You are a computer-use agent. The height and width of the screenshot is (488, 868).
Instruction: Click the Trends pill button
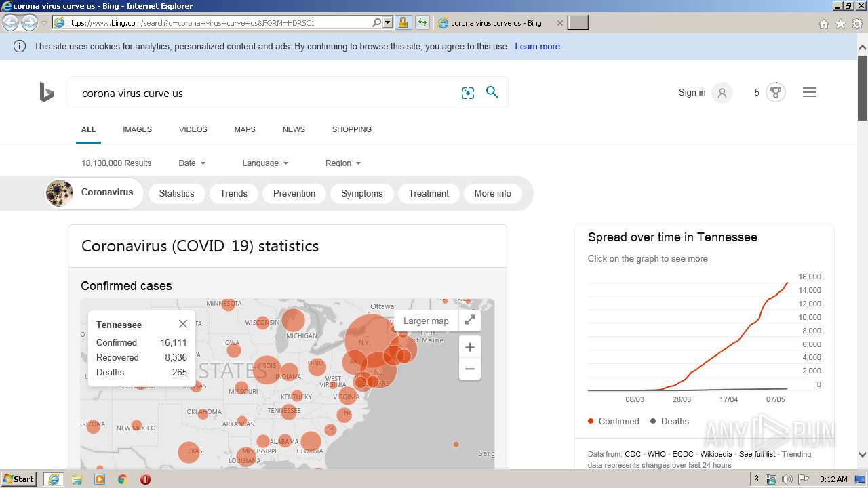point(234,193)
